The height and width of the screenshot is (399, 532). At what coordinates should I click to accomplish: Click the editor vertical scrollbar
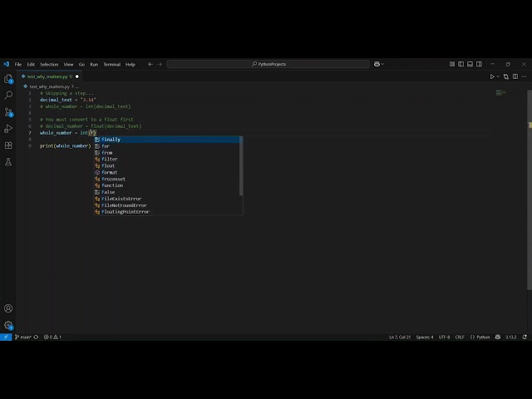pyautogui.click(x=530, y=190)
